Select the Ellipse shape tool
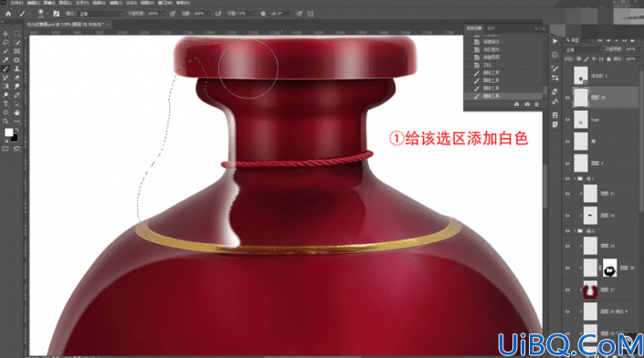The width and height of the screenshot is (644, 358). pos(5,112)
